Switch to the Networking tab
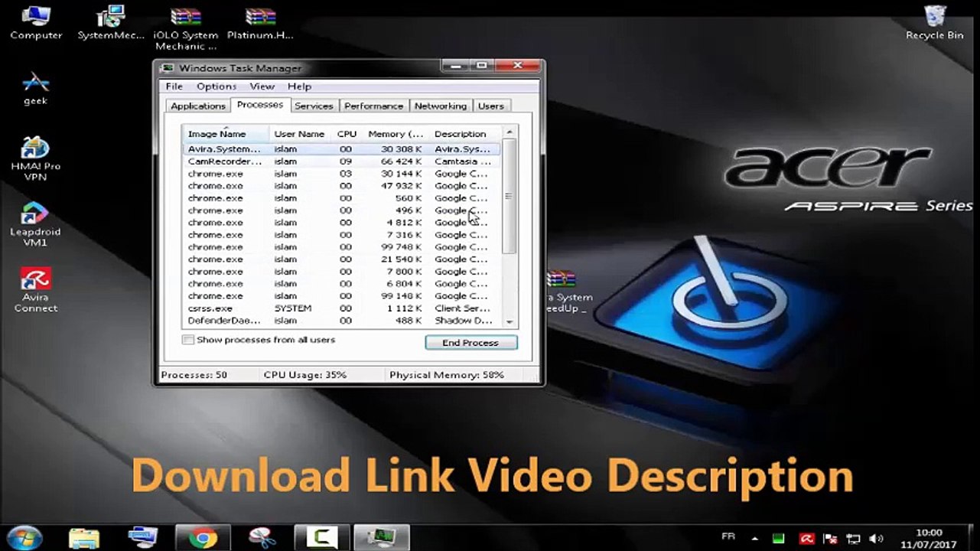This screenshot has height=551, width=980. 441,106
